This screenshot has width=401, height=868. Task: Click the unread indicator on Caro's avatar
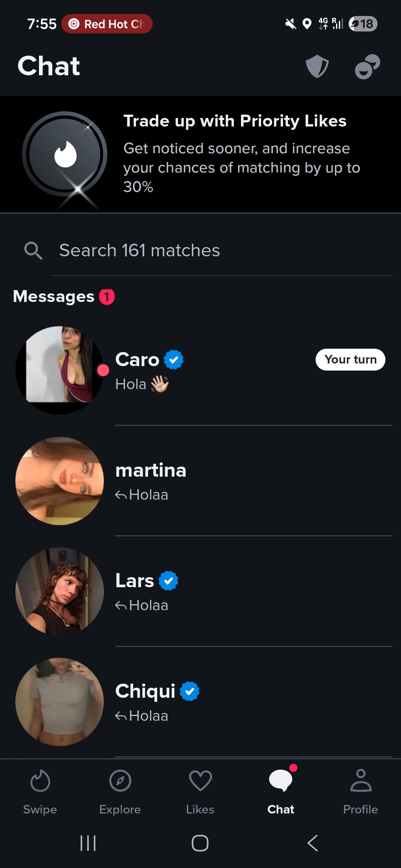[x=102, y=370]
